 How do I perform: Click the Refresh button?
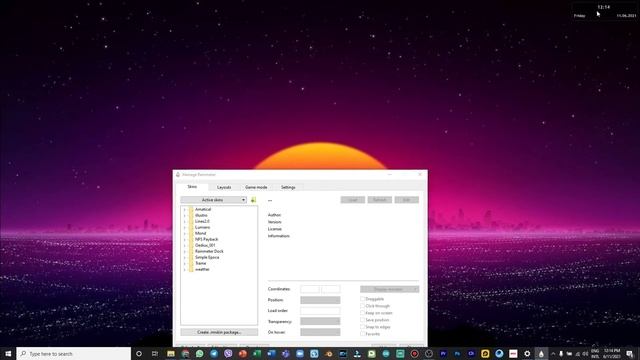pyautogui.click(x=380, y=200)
